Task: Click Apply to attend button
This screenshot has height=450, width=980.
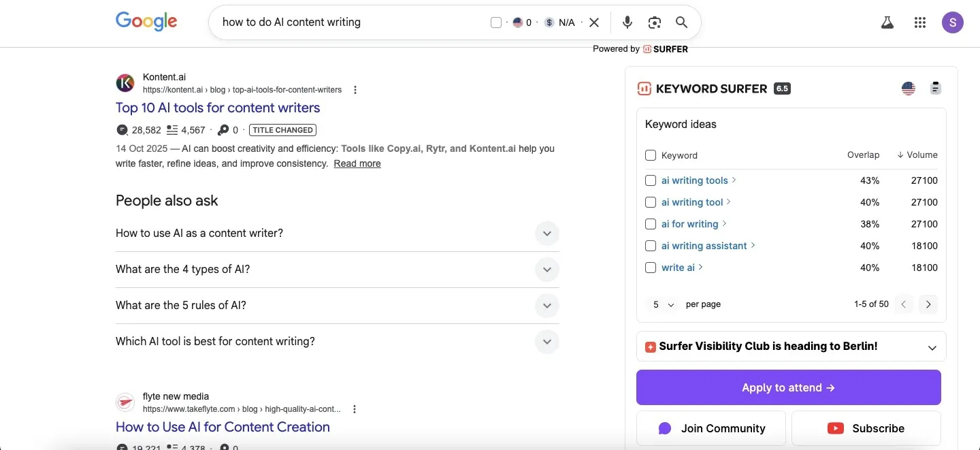Action: click(789, 387)
